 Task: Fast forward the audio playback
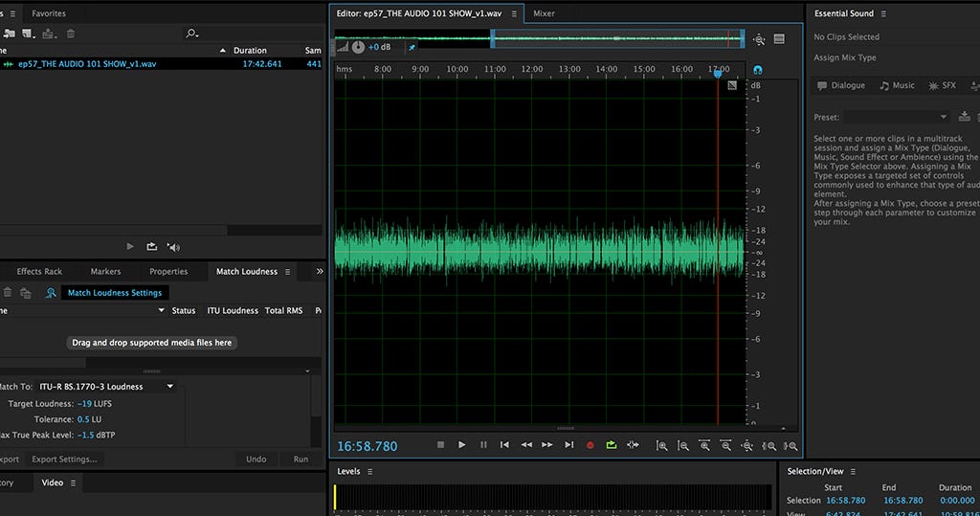(x=546, y=445)
